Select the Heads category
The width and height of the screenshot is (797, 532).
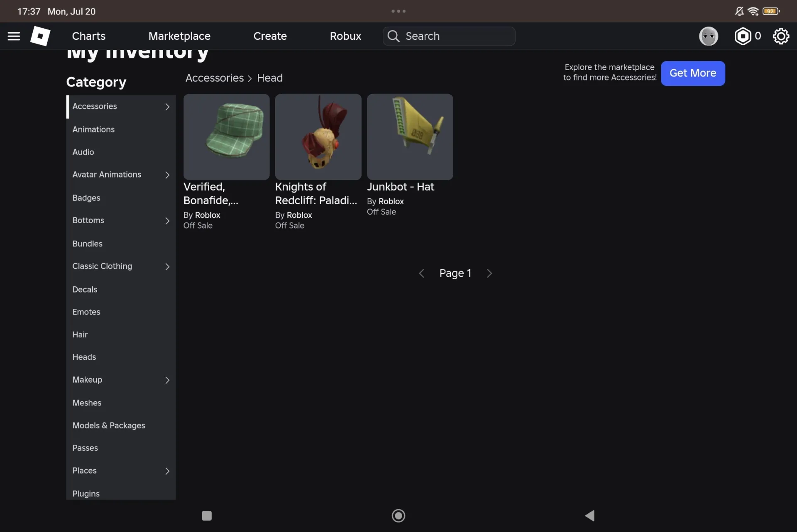click(121, 357)
